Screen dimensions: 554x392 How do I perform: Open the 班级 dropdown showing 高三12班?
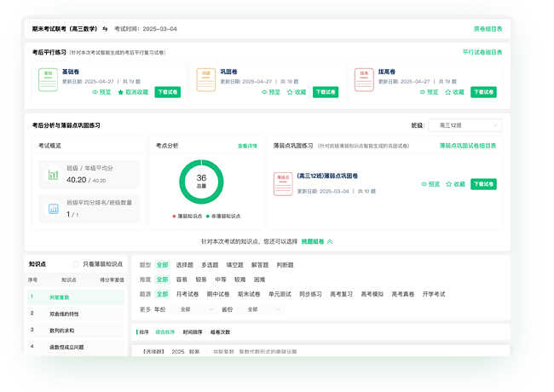pyautogui.click(x=465, y=125)
